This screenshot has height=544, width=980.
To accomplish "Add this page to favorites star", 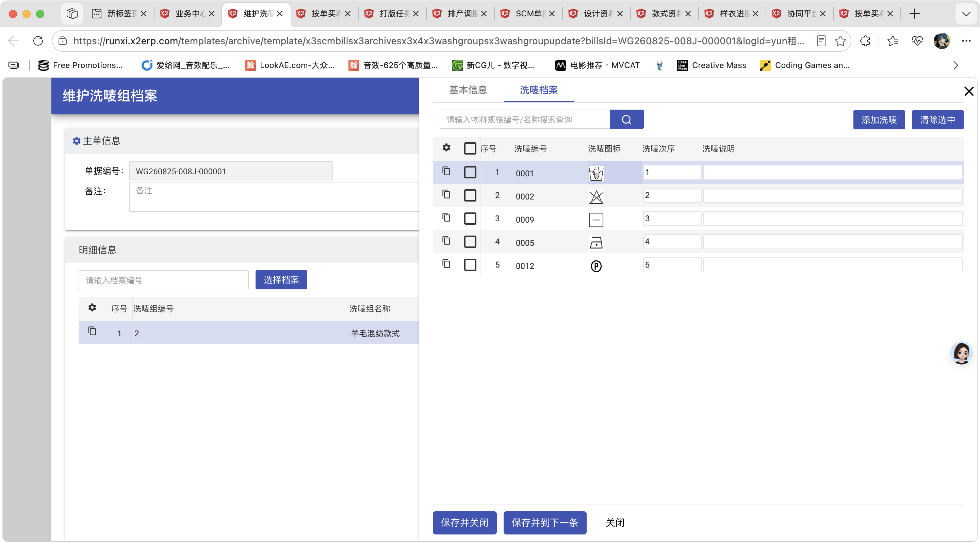I will coord(840,41).
